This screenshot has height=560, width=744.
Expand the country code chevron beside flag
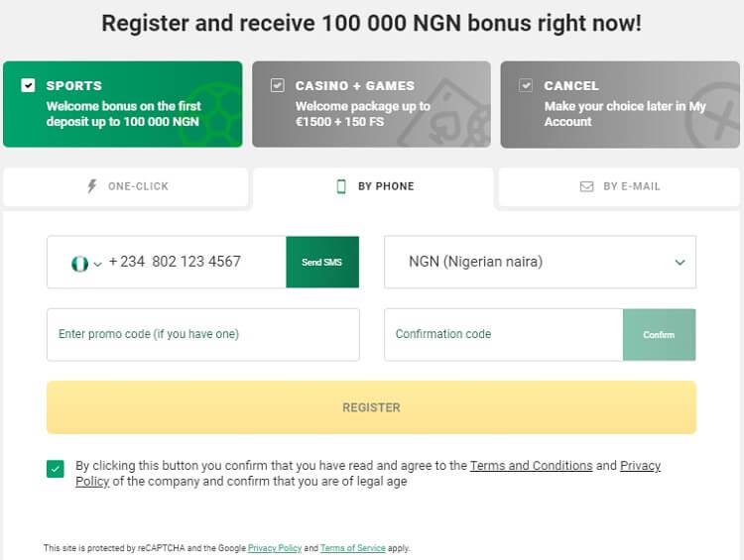(98, 264)
